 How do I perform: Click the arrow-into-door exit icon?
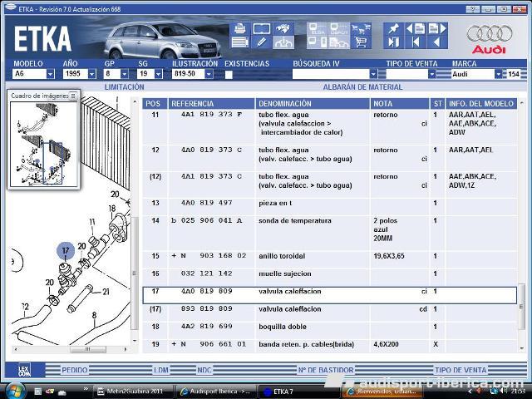coord(393,42)
